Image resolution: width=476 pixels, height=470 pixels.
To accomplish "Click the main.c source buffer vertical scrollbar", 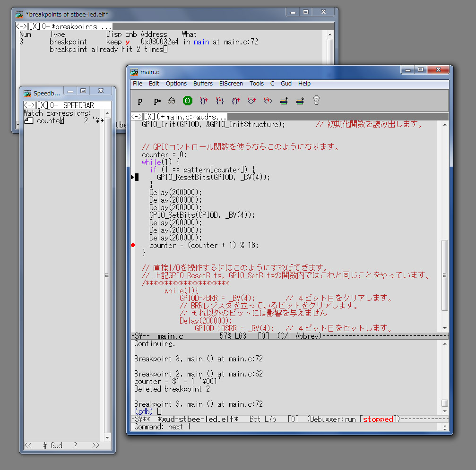I will [x=444, y=274].
